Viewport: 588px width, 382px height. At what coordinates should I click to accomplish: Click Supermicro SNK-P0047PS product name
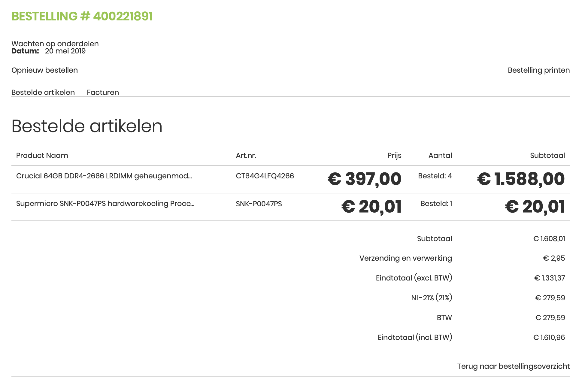(105, 204)
